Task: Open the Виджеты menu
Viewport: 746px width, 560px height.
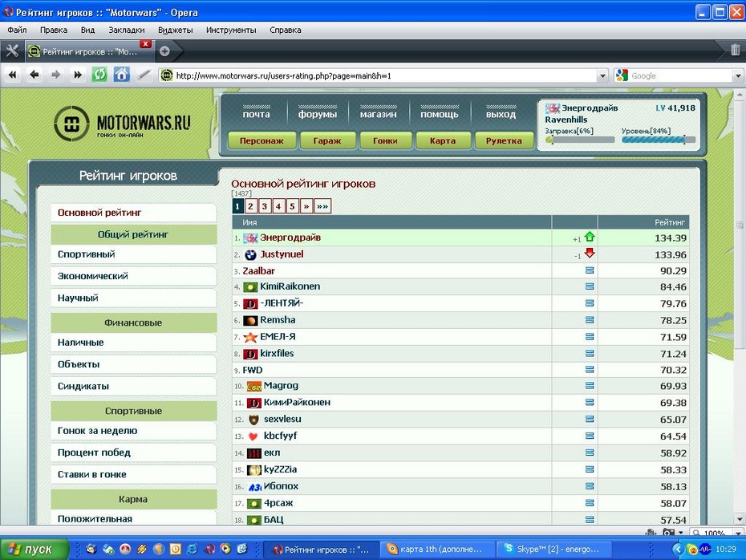Action: pos(176,30)
